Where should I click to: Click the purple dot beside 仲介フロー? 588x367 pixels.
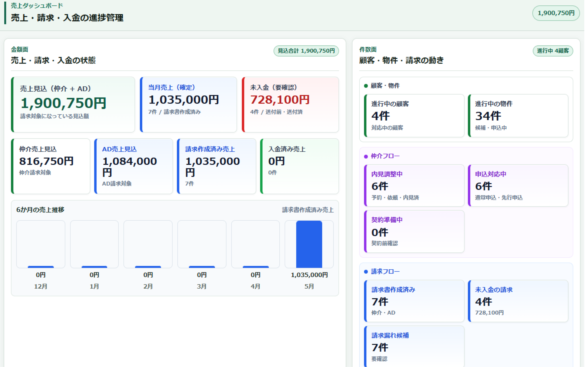point(368,157)
